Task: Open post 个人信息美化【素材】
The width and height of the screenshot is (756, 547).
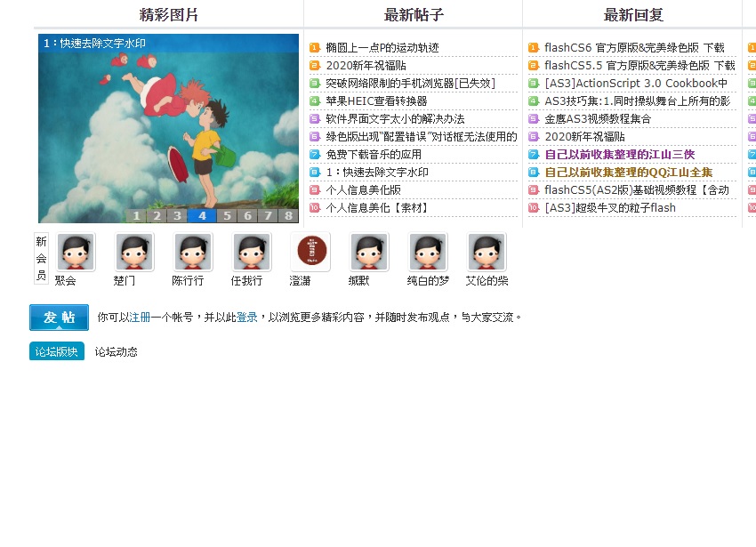Action: click(x=376, y=208)
